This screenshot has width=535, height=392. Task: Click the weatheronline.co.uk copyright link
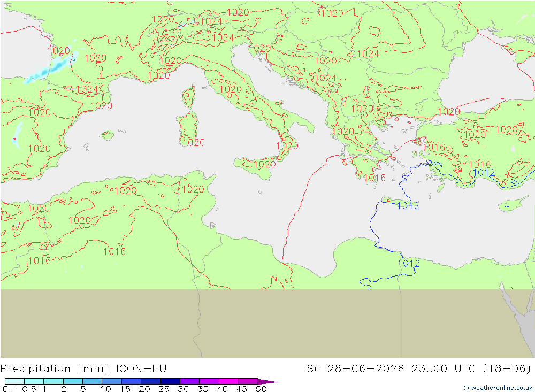coord(498,388)
